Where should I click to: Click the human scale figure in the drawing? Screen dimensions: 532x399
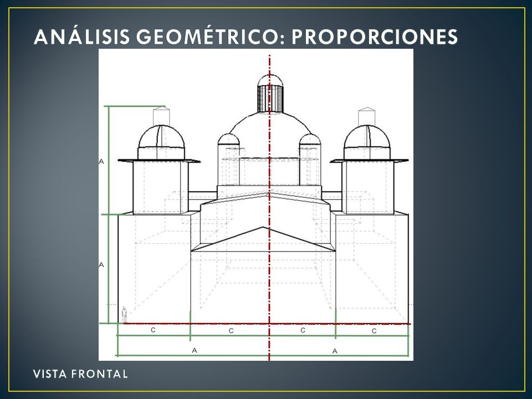coord(125,315)
